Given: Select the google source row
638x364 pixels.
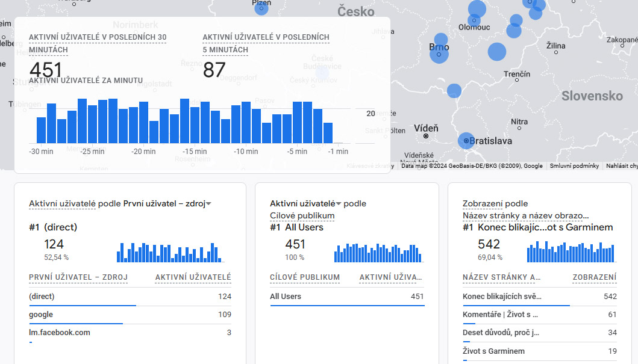Looking at the screenshot, I should [x=130, y=315].
